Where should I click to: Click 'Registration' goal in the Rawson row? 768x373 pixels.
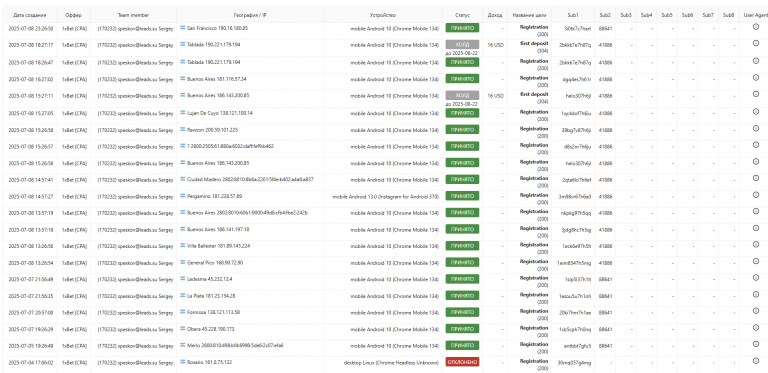tap(534, 128)
